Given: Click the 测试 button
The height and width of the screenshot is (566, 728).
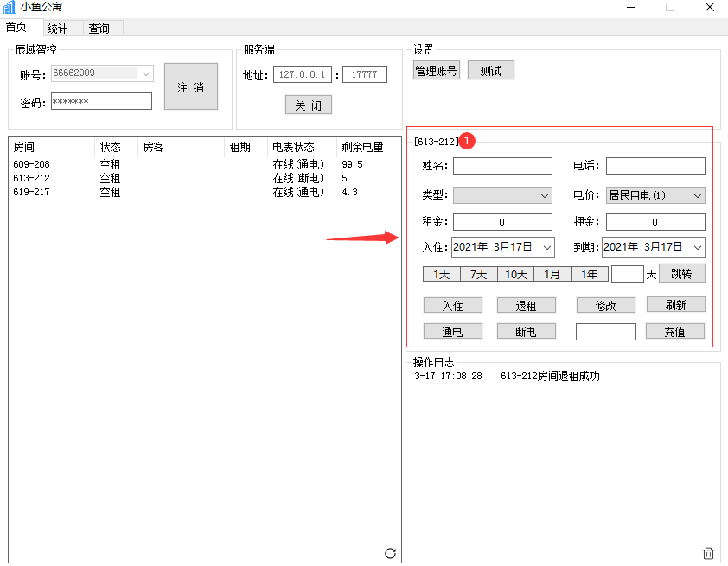Looking at the screenshot, I should 491,71.
